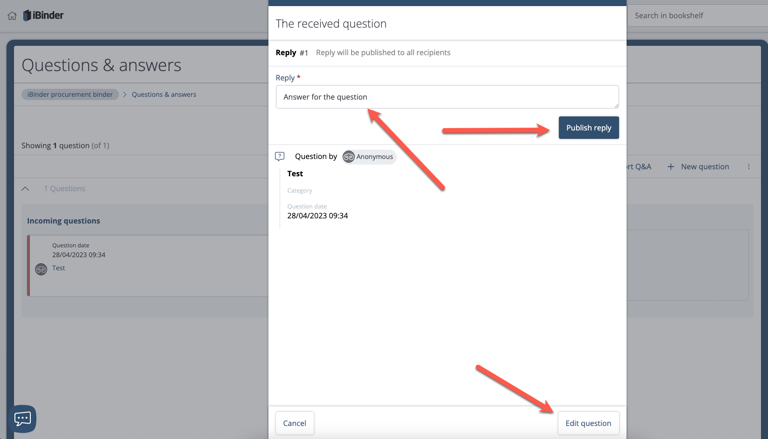768x439 pixels.
Task: Select Questions & answers breadcrumb item
Action: (164, 95)
